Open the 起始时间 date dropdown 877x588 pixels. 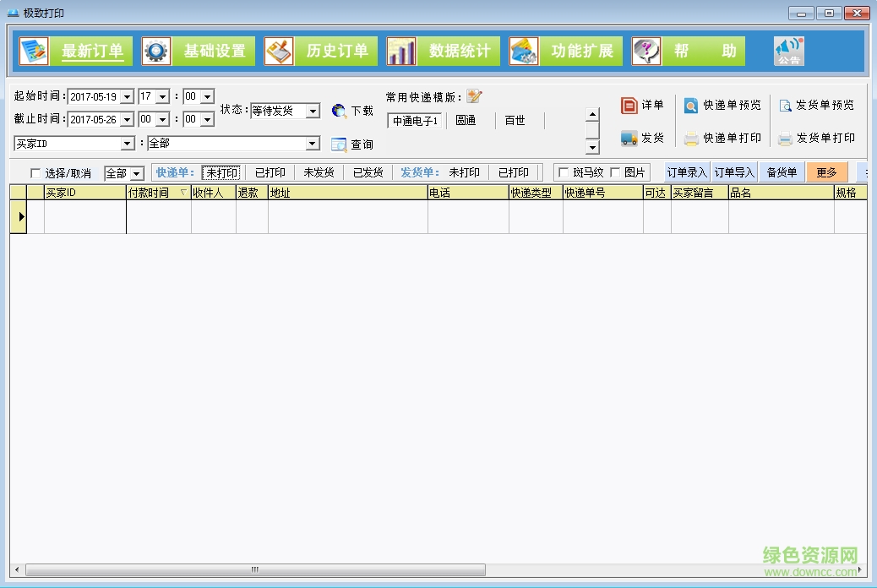[x=128, y=97]
